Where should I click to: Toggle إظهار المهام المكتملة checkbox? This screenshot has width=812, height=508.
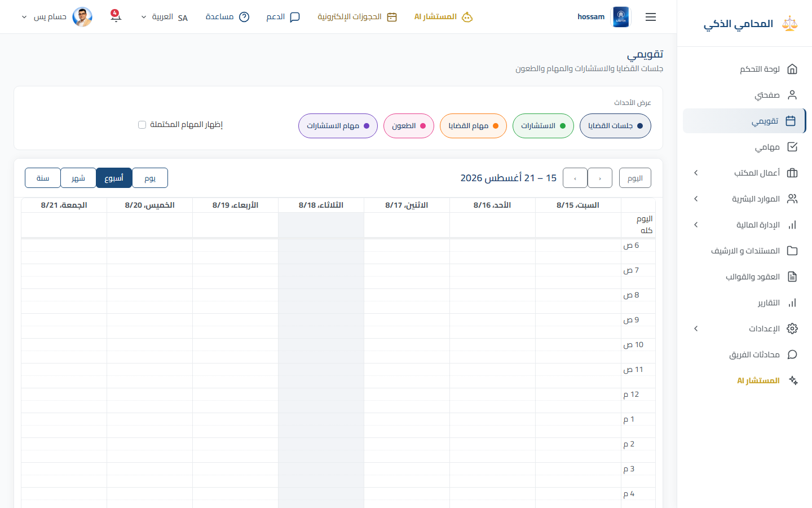coord(142,125)
